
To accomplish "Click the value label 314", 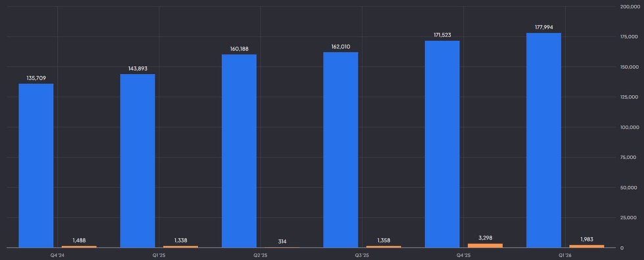I will [x=282, y=242].
